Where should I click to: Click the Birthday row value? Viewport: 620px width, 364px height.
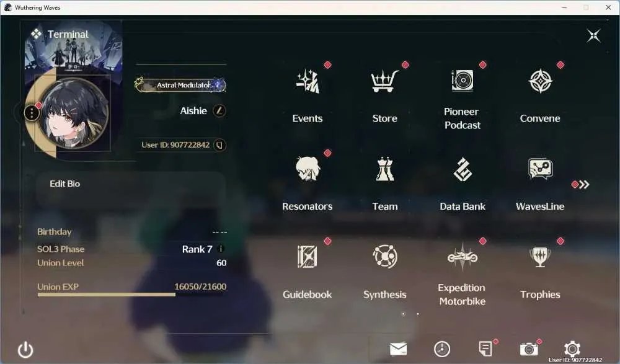point(219,233)
